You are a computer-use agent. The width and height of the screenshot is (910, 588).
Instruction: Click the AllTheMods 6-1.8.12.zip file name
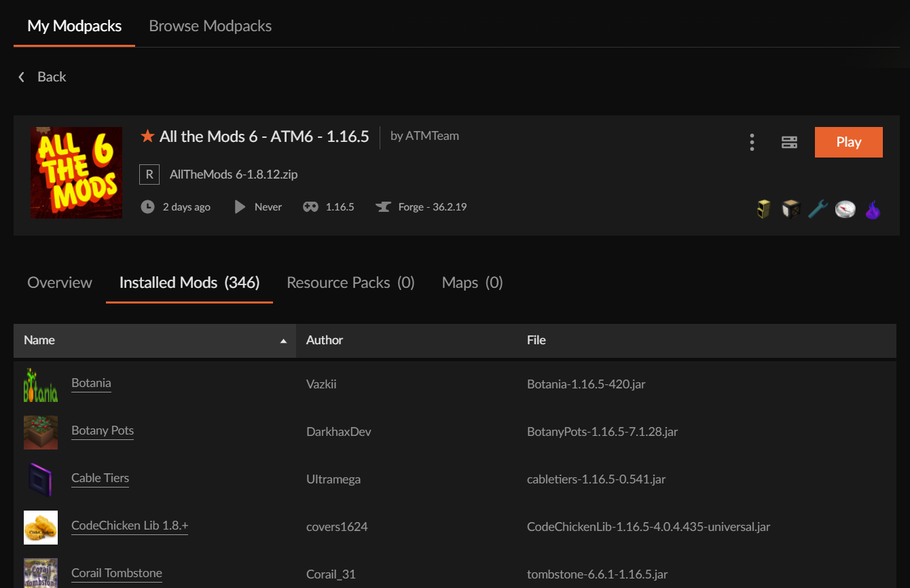click(x=234, y=174)
